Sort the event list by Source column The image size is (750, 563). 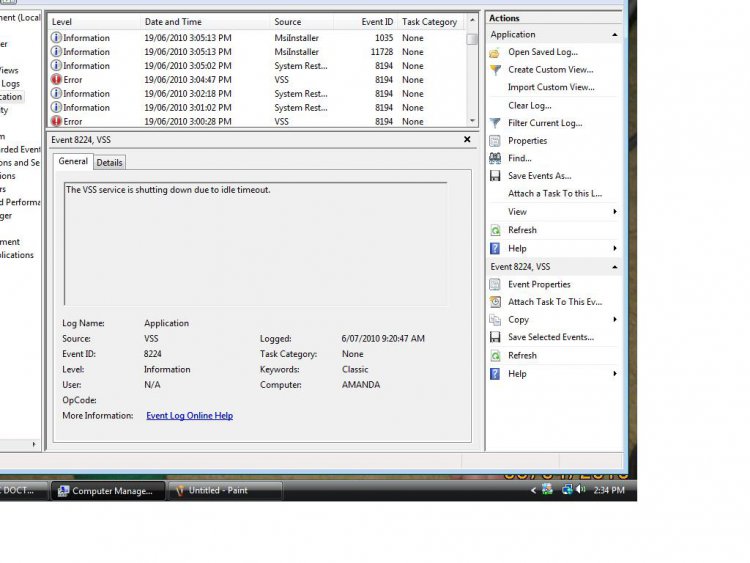pos(302,22)
